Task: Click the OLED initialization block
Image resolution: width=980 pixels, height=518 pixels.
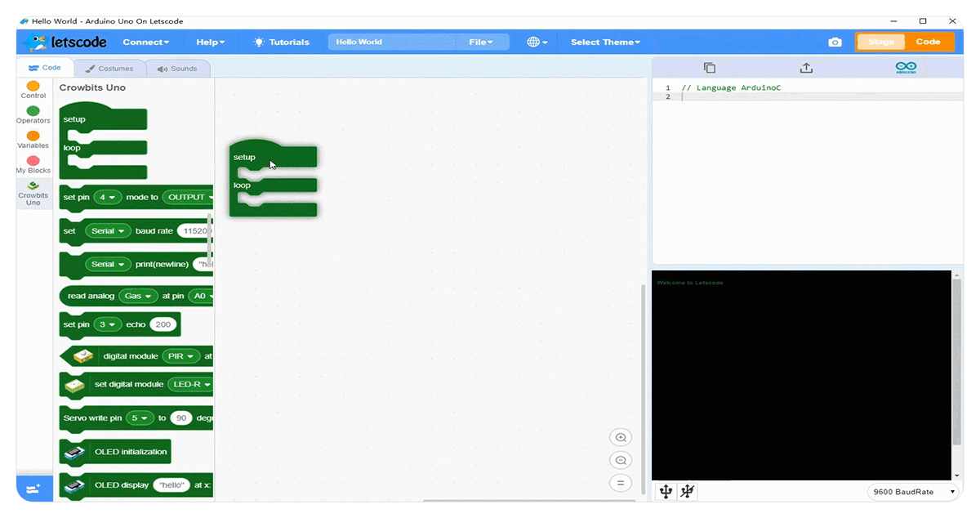Action: coord(115,452)
